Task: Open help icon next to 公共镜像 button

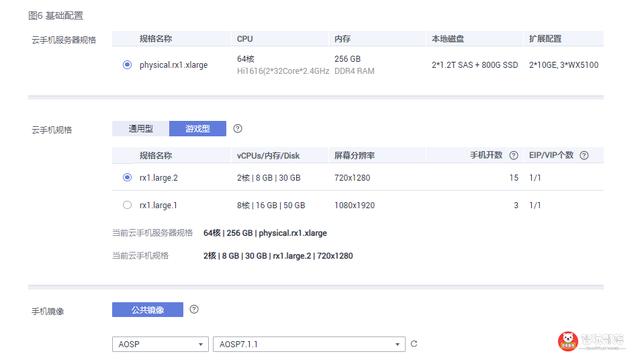Action: pyautogui.click(x=194, y=309)
